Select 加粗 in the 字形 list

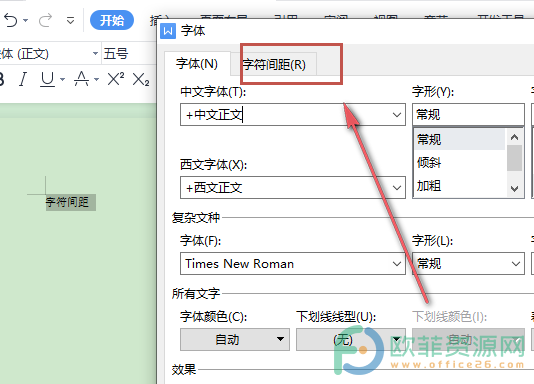coord(459,186)
